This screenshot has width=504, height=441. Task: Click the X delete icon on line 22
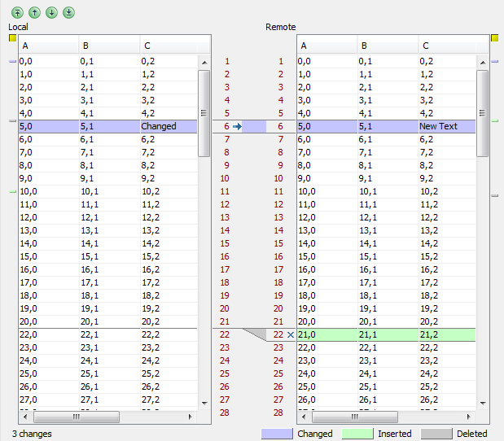click(291, 334)
